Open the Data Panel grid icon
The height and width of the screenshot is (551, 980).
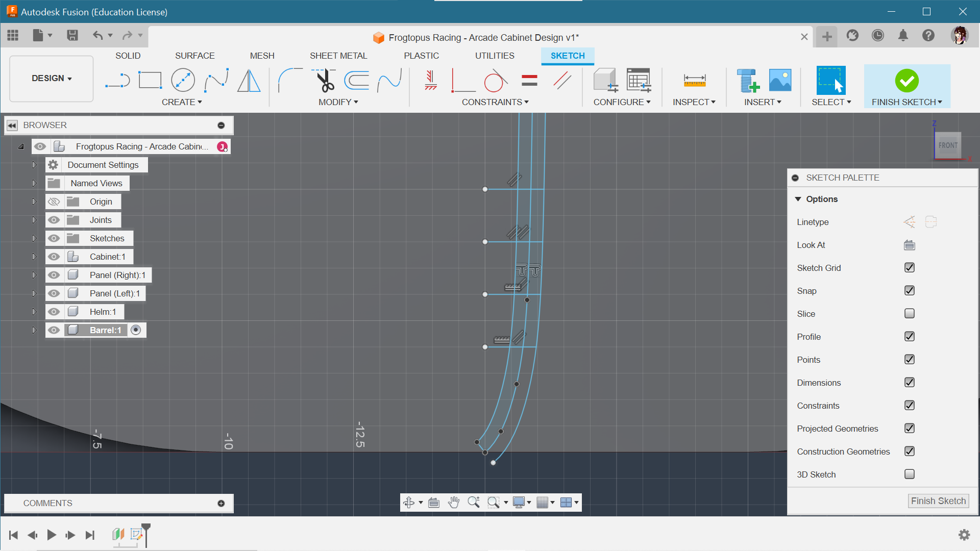point(13,35)
